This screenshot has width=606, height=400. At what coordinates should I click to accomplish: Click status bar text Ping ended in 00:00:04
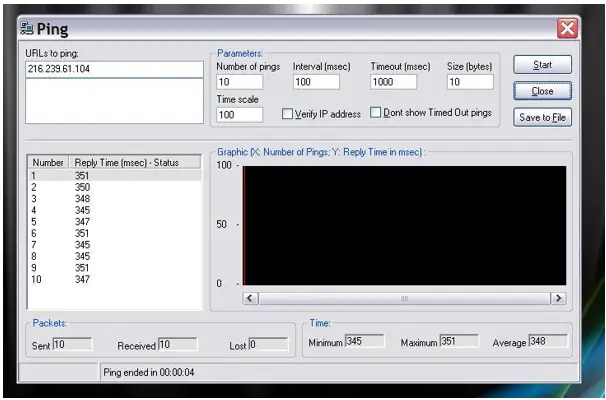click(x=149, y=373)
